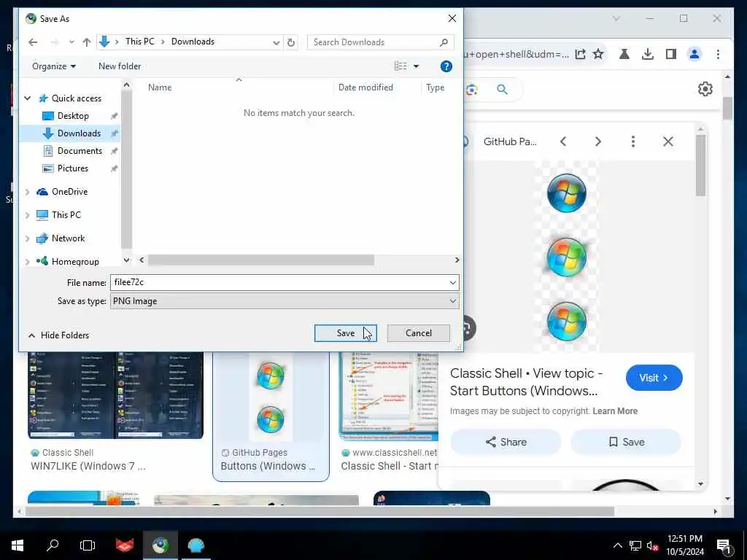Screen dimensions: 747x560
Task: Show next image in preview panel
Action: tap(598, 141)
